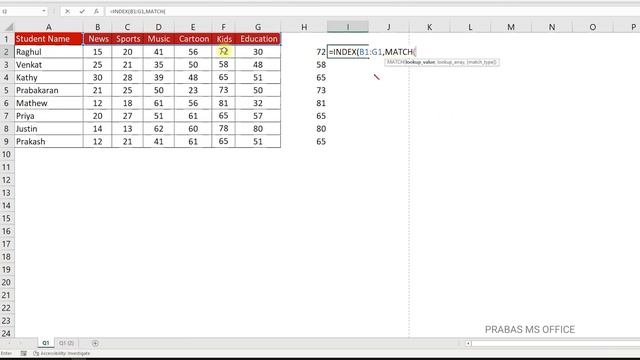Image resolution: width=640 pixels, height=360 pixels.
Task: Click Prabakaran's Cartoon score 23
Action: pyautogui.click(x=193, y=90)
